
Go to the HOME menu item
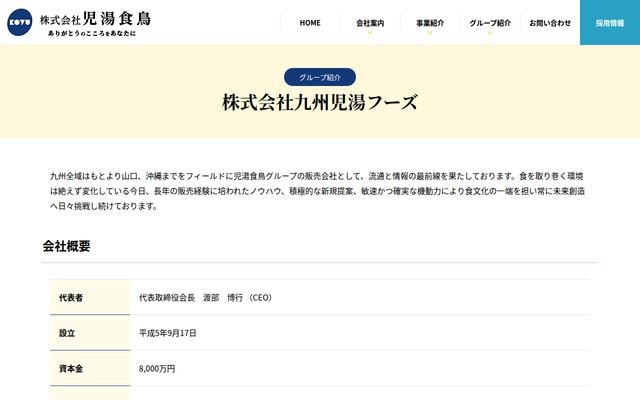tap(310, 23)
